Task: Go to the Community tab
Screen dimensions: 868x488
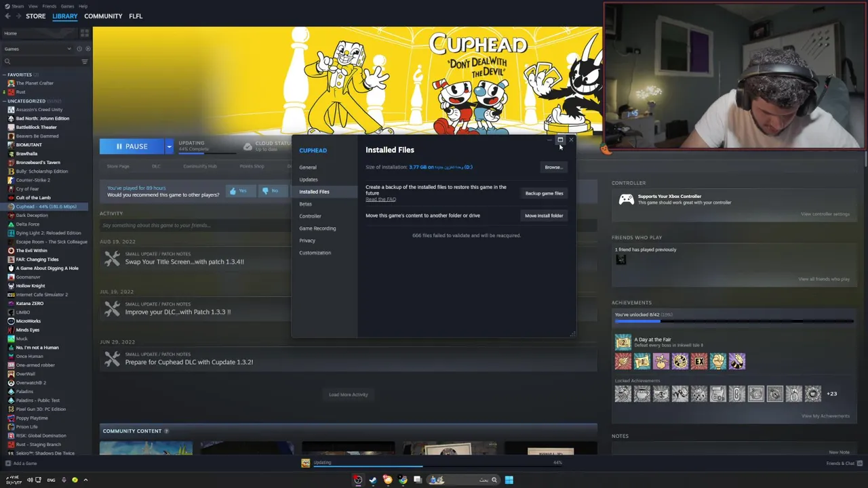Action: 103,16
